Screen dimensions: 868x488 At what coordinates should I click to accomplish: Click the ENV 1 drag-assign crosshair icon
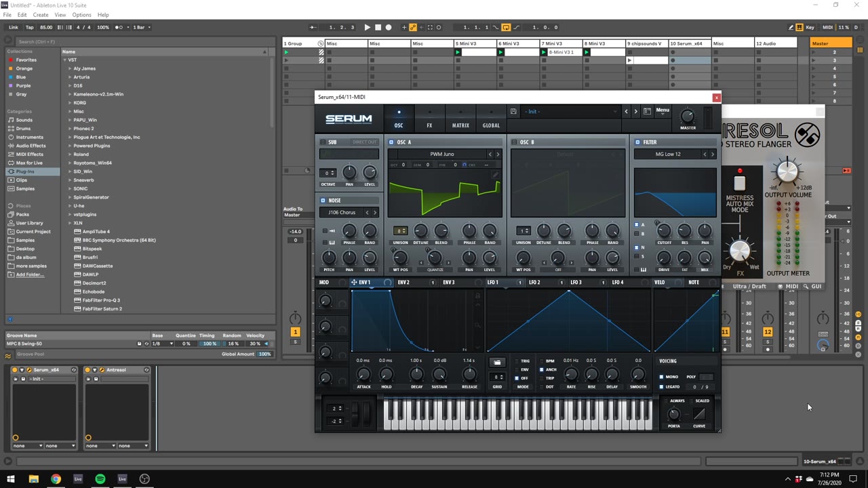(x=354, y=282)
